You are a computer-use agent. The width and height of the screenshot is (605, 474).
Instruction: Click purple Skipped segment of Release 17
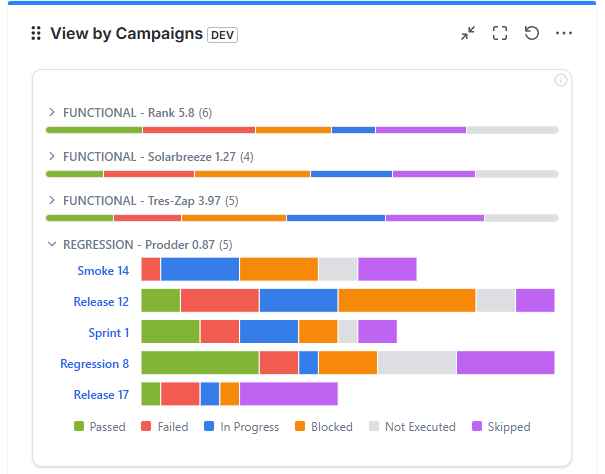(x=289, y=394)
